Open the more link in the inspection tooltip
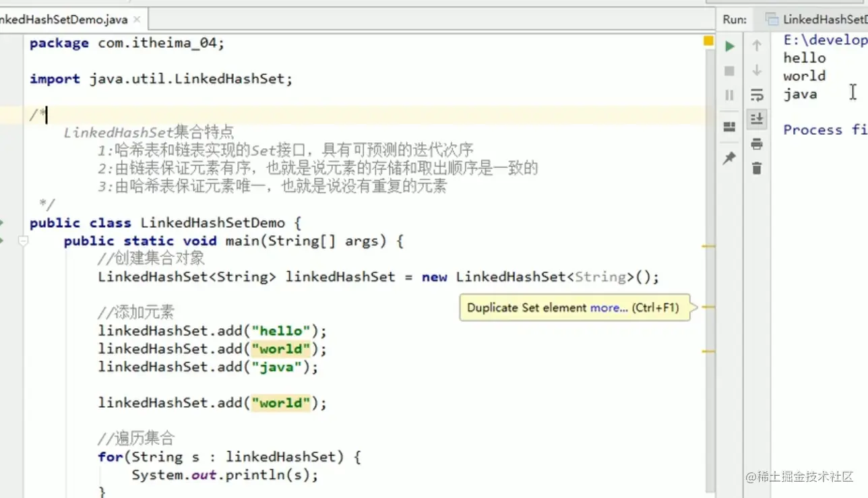This screenshot has height=498, width=868. (609, 307)
